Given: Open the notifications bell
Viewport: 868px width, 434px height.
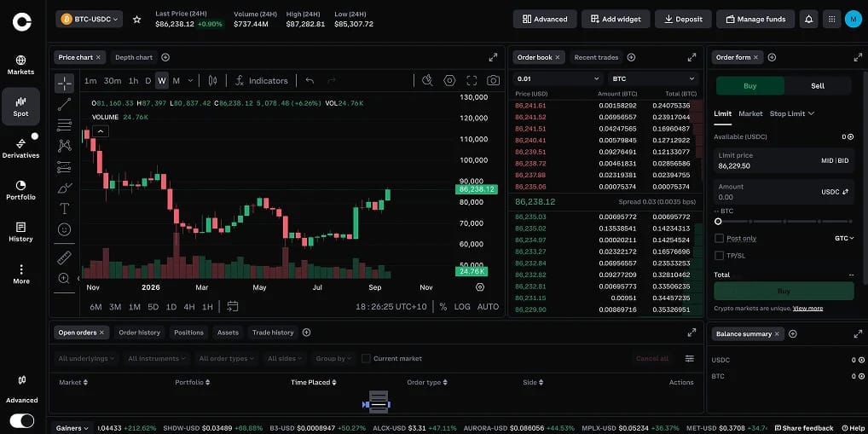Looking at the screenshot, I should click(809, 19).
